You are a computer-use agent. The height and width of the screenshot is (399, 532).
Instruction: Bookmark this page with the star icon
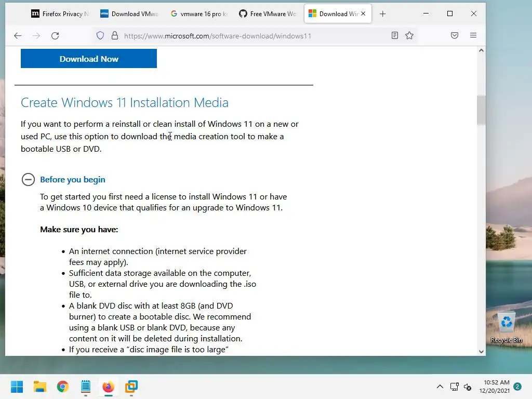(x=409, y=35)
